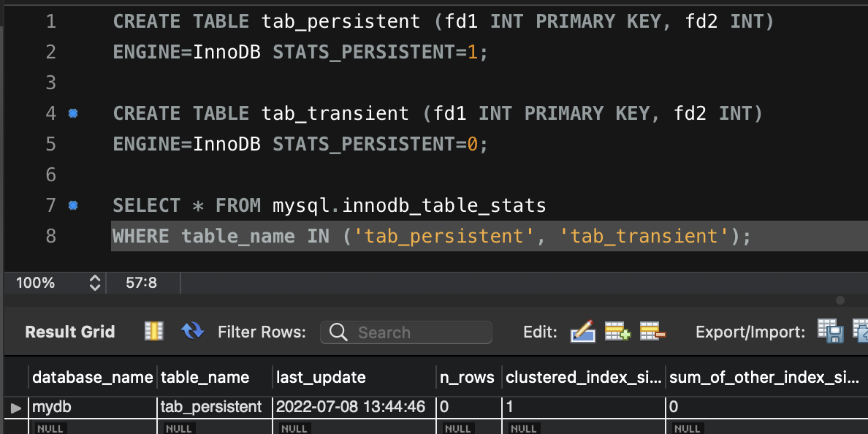Export the recordset to an external file
868x434 pixels.
[x=830, y=331]
